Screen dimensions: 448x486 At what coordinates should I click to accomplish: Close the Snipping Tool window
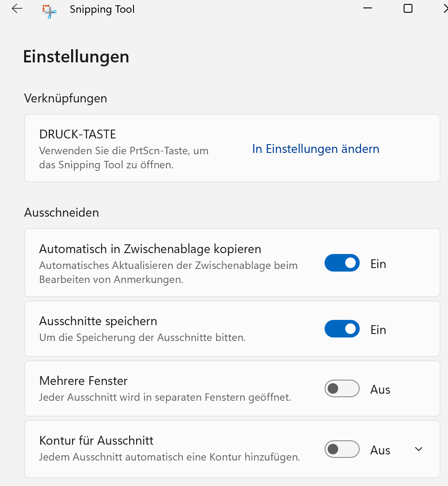[x=445, y=8]
